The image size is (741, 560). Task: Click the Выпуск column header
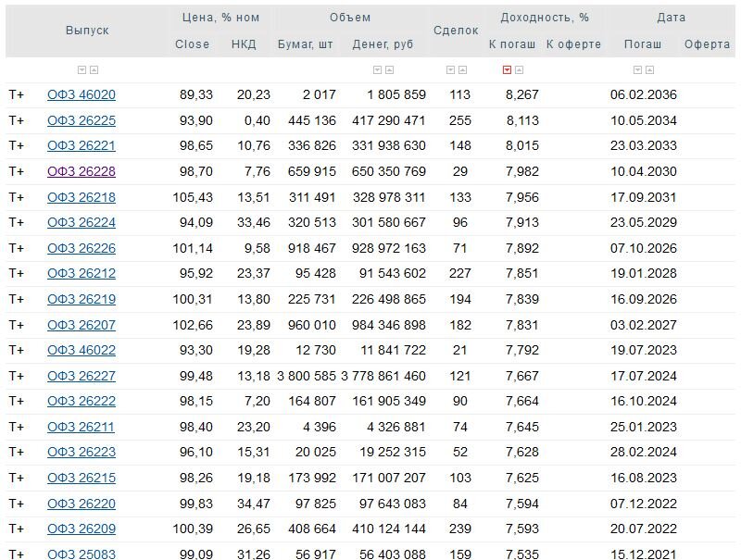coord(87,31)
